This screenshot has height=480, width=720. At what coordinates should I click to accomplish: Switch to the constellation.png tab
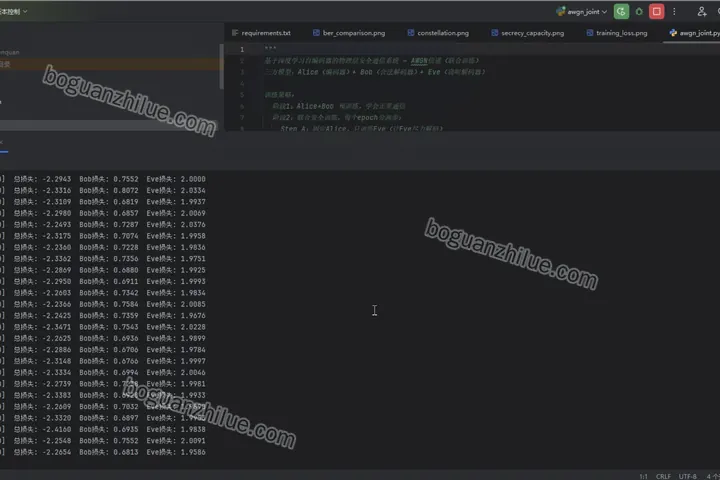coord(438,33)
